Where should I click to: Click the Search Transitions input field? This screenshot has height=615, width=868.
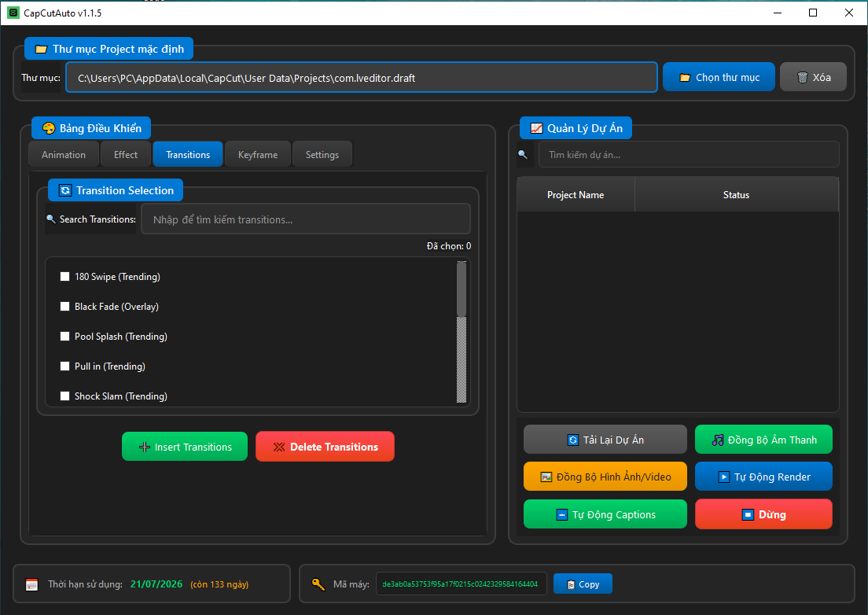coord(306,219)
